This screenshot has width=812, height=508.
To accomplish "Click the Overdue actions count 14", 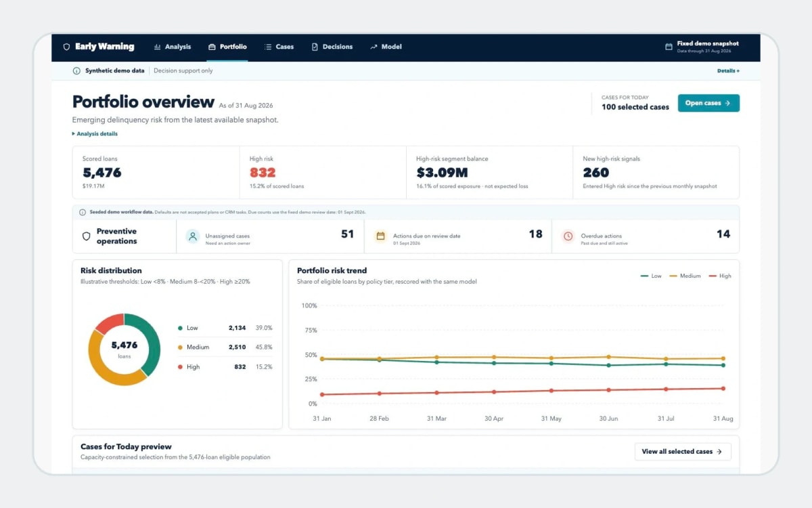I will pyautogui.click(x=723, y=234).
